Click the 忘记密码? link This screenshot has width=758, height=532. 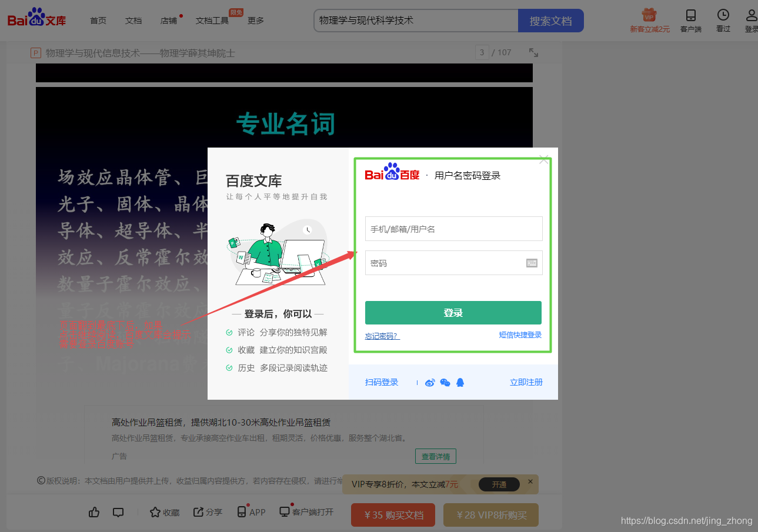pos(382,336)
